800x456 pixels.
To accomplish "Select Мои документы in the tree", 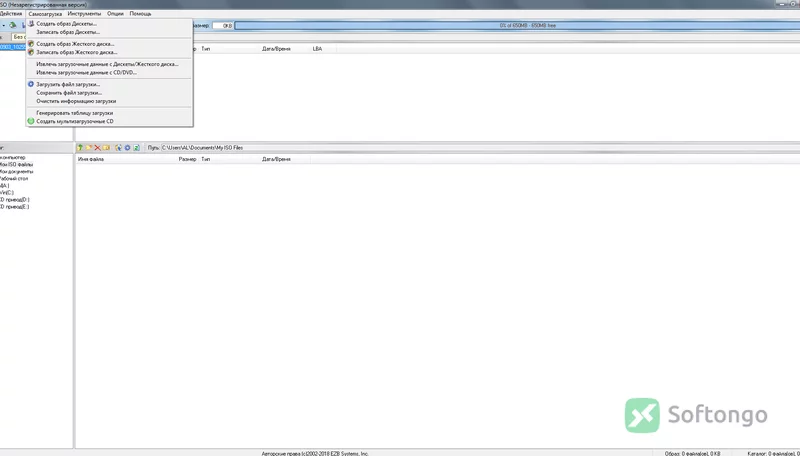I will (16, 172).
